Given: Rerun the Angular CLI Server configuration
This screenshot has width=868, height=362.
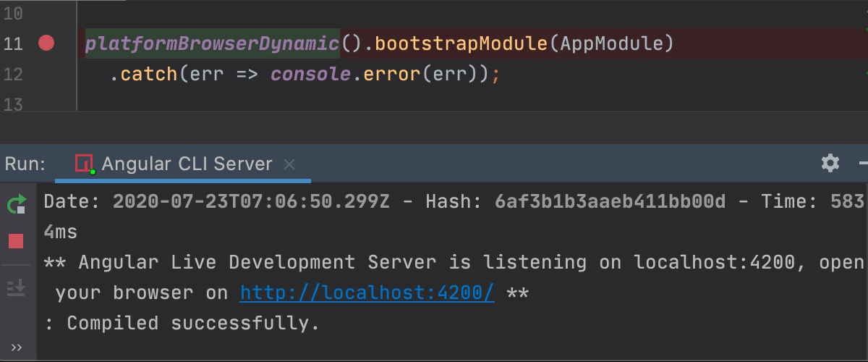Looking at the screenshot, I should 17,204.
